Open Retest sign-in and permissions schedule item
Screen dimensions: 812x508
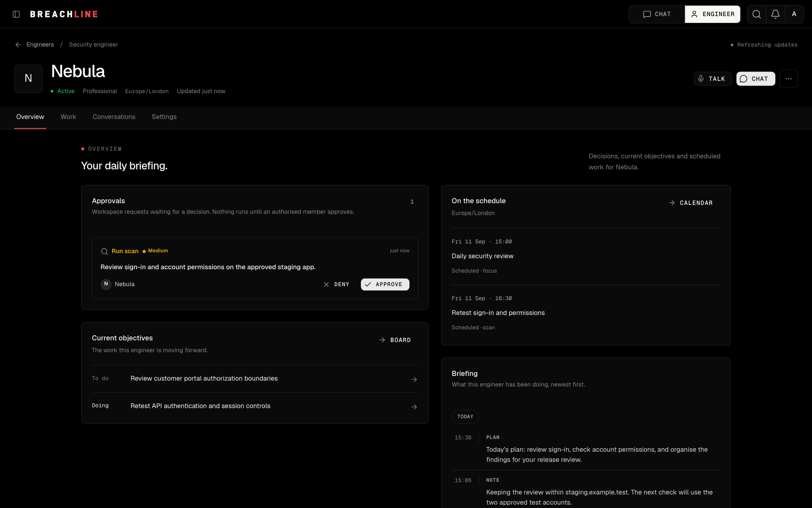586,313
